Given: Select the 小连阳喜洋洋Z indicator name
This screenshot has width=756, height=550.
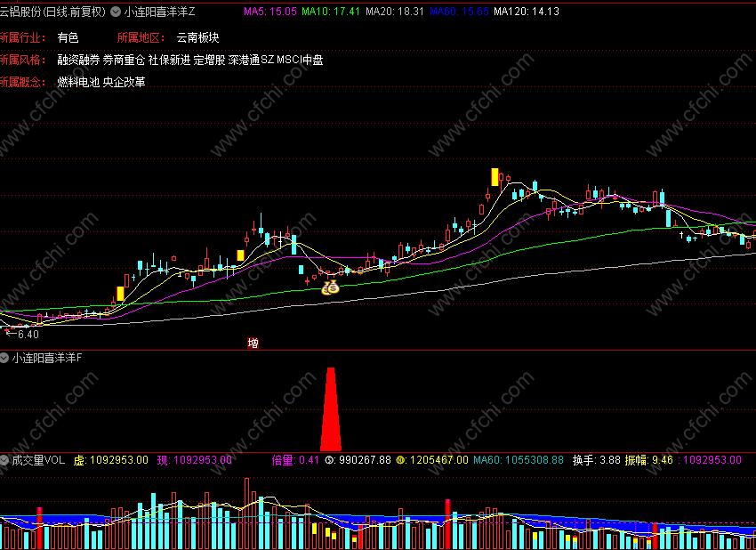Looking at the screenshot, I should (x=159, y=12).
